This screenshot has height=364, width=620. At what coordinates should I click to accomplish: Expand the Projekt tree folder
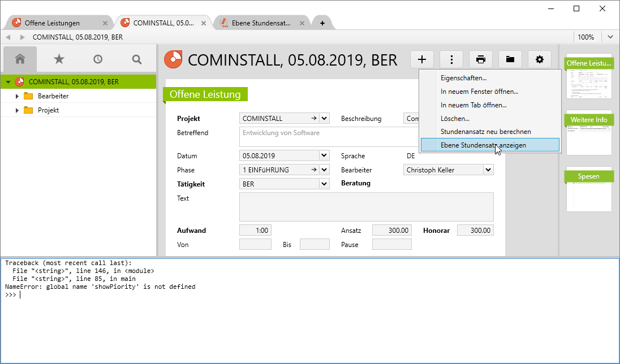coord(18,110)
